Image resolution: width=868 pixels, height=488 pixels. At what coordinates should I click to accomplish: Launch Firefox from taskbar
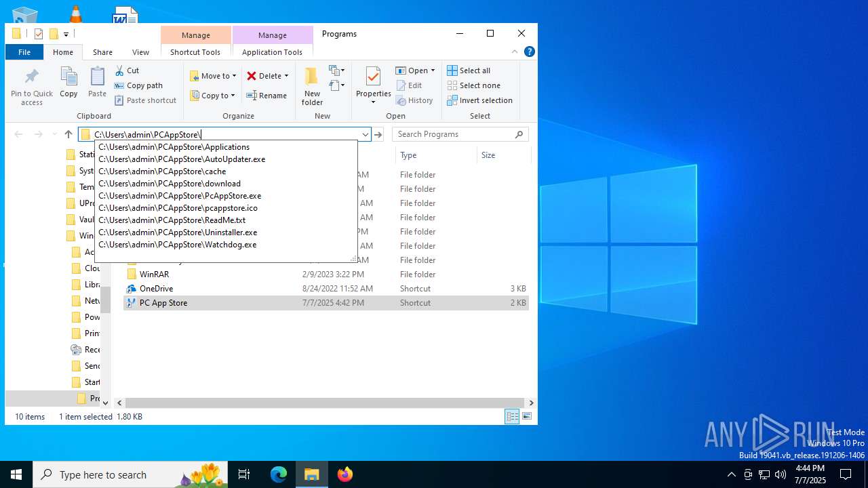[x=345, y=474]
